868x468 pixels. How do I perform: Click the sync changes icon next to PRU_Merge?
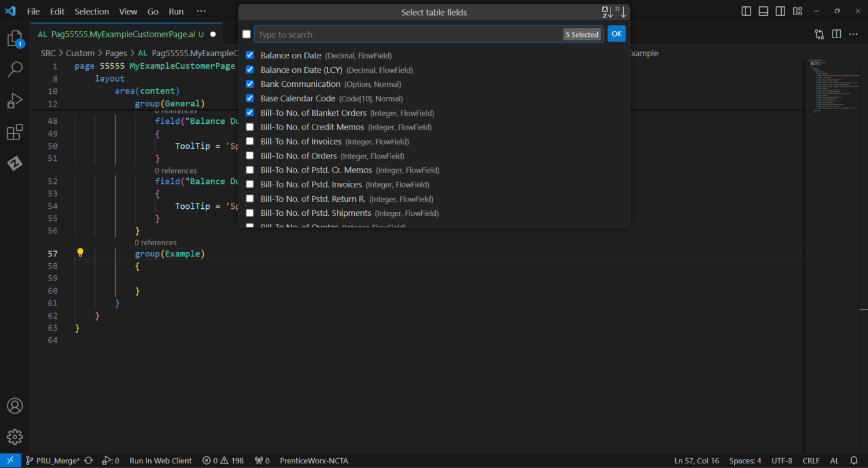point(88,460)
